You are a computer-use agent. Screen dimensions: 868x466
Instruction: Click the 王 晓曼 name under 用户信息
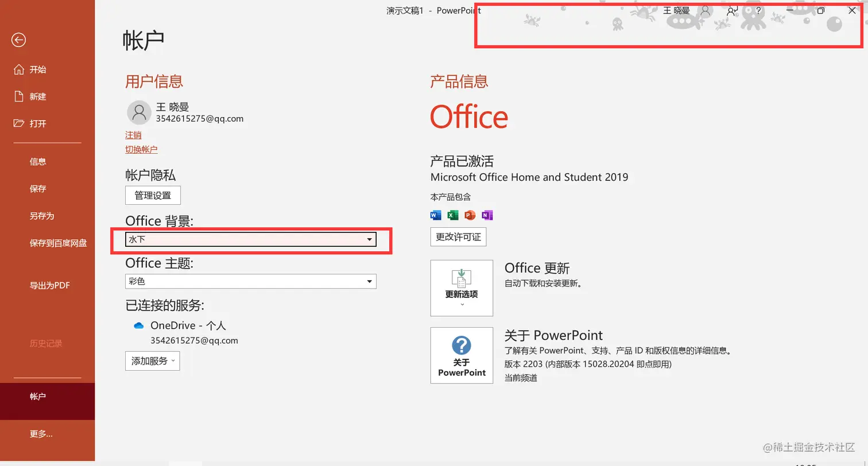coord(172,107)
